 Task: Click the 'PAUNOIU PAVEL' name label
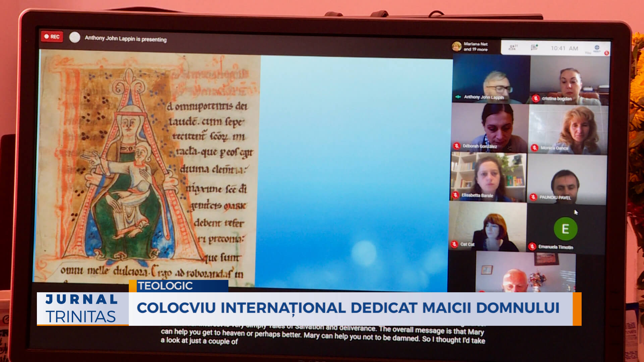point(555,197)
